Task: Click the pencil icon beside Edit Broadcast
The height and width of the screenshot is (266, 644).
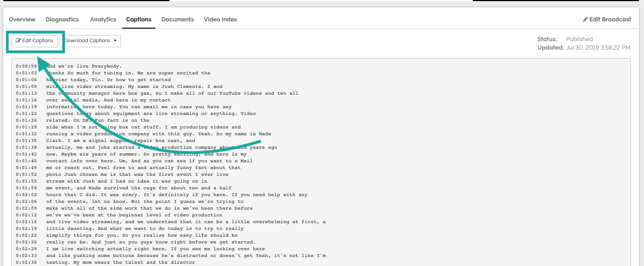Action: 585,20
